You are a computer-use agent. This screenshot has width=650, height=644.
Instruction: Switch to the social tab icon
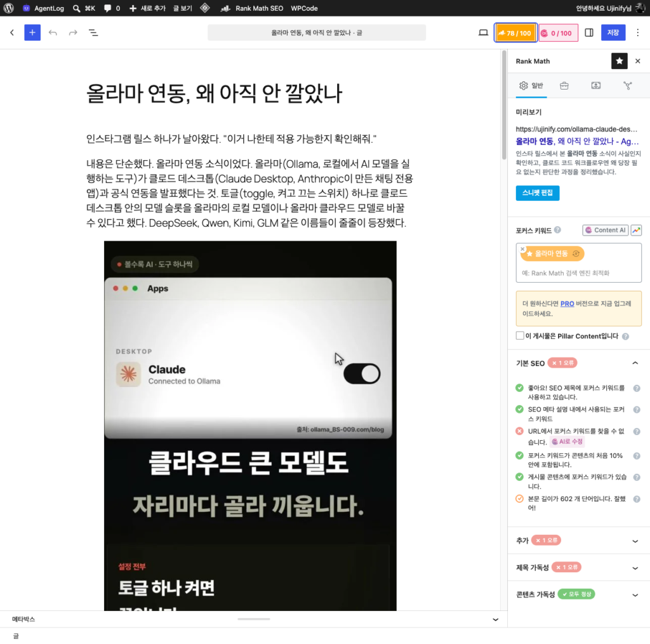pyautogui.click(x=628, y=86)
